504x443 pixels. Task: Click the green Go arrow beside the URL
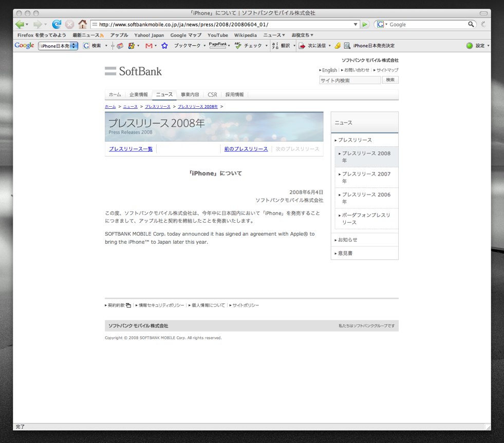pyautogui.click(x=365, y=24)
